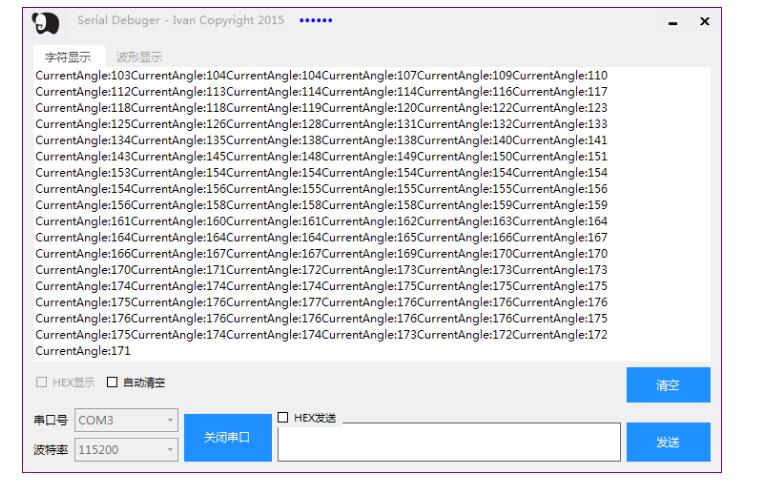Viewport: 772px width, 488px height.
Task: Click the 波特率 label
Action: 51,450
